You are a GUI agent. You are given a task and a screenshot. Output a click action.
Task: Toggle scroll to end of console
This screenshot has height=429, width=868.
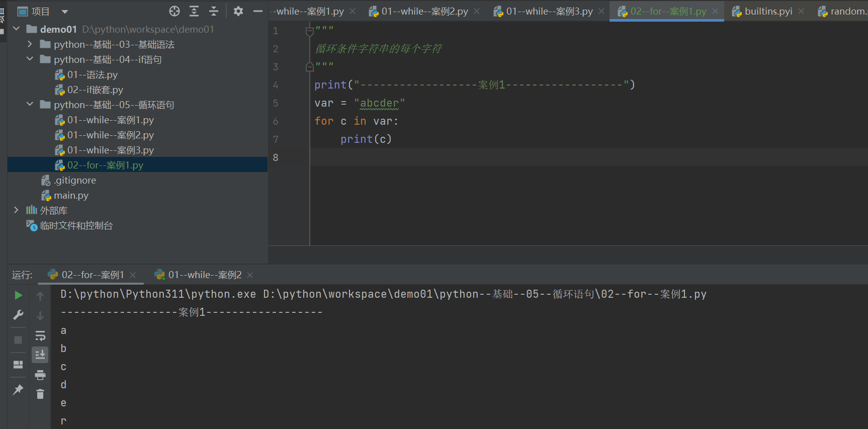point(40,355)
